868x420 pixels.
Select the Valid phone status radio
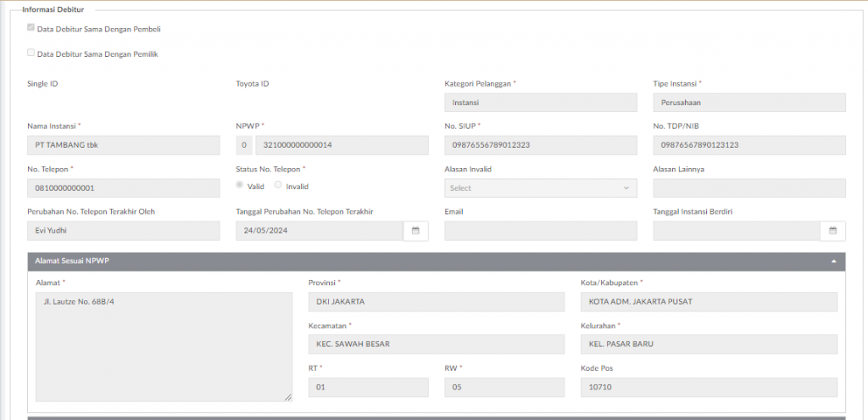[x=239, y=186]
